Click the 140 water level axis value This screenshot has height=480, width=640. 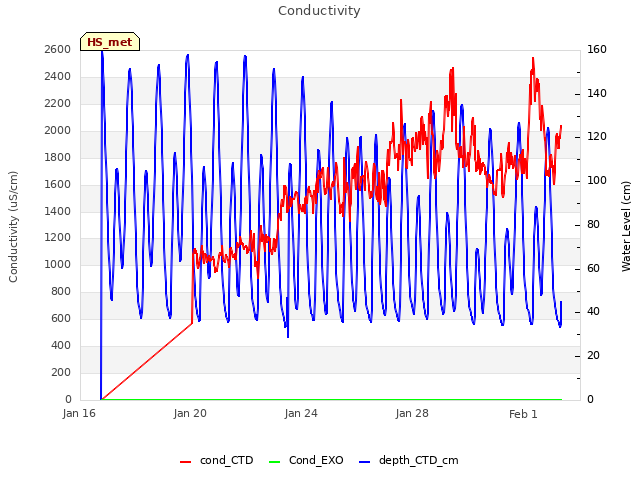(597, 93)
